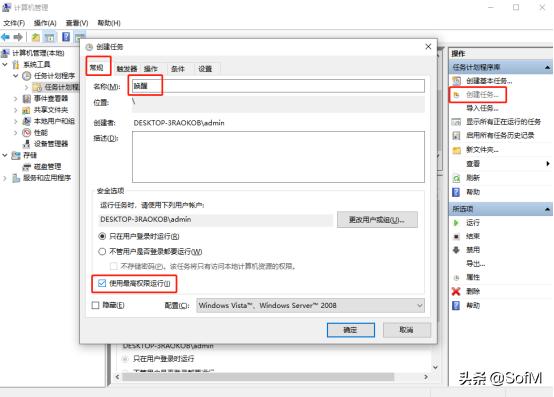Open 本地用户和组 in the tree
The width and height of the screenshot is (554, 397).
tap(54, 121)
